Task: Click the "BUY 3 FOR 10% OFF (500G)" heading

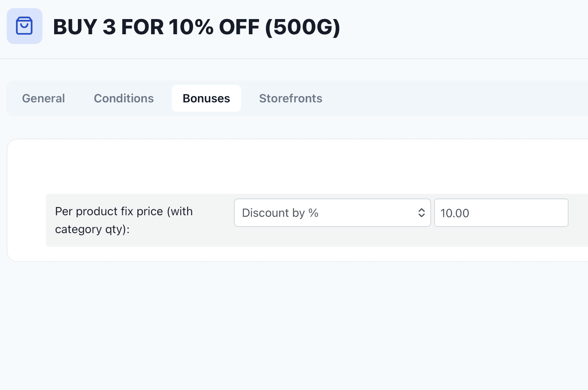Action: pyautogui.click(x=196, y=27)
